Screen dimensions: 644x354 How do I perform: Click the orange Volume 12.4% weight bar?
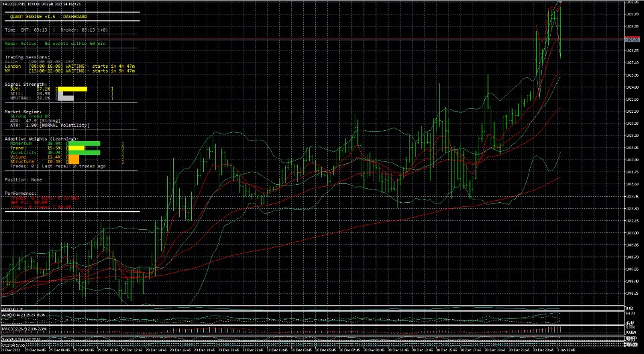pyautogui.click(x=74, y=157)
